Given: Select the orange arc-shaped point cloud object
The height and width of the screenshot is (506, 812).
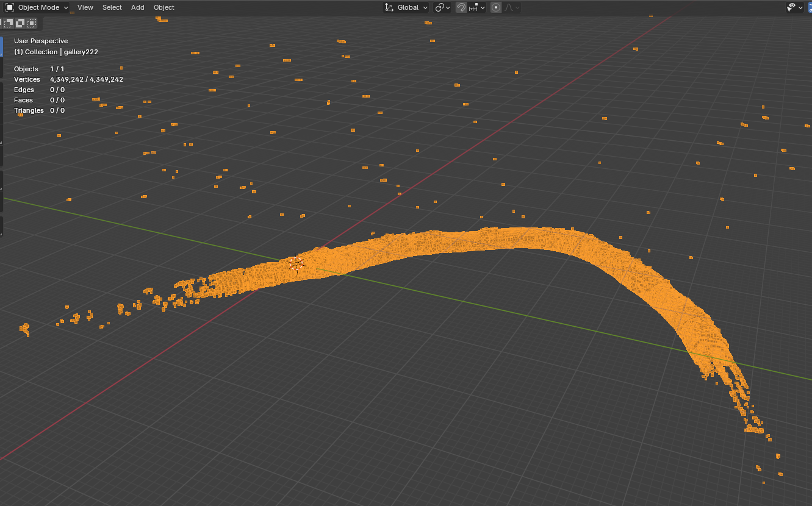Looking at the screenshot, I should click(519, 238).
